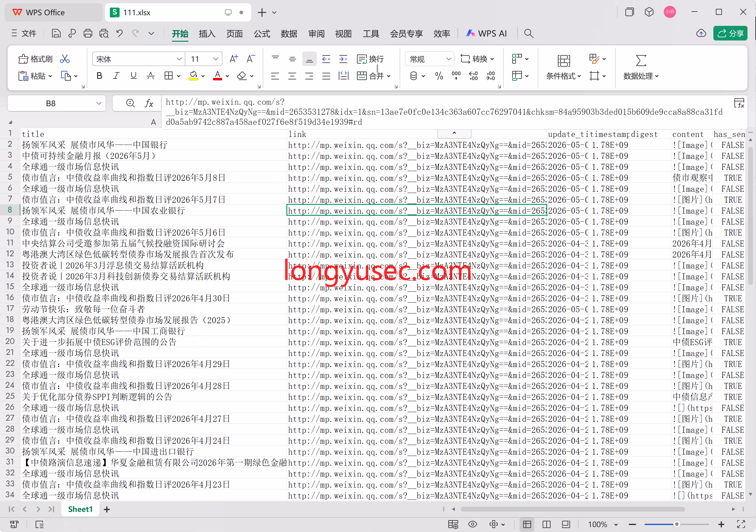
Task: Increase decimal places
Action: 473,76
